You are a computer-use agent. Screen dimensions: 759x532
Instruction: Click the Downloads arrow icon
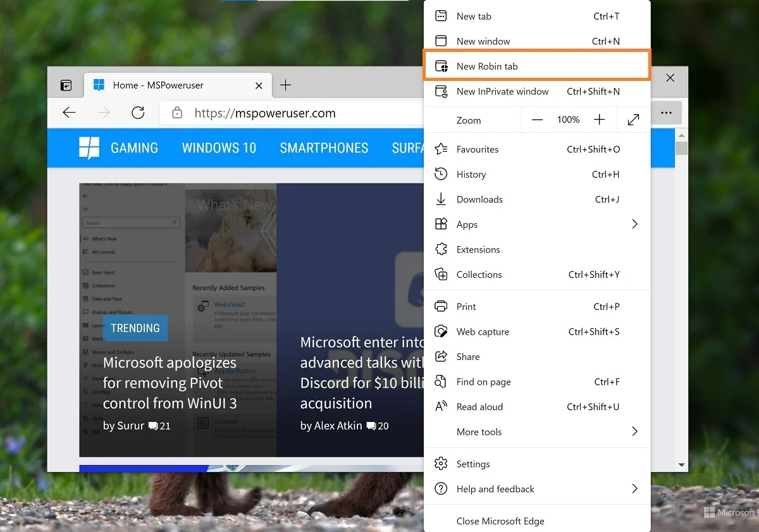click(x=441, y=199)
